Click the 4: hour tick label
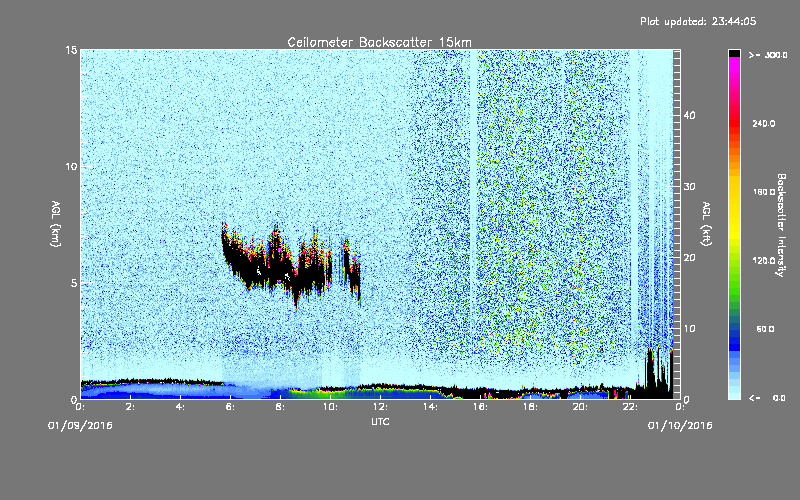800x500 pixels. 181,407
